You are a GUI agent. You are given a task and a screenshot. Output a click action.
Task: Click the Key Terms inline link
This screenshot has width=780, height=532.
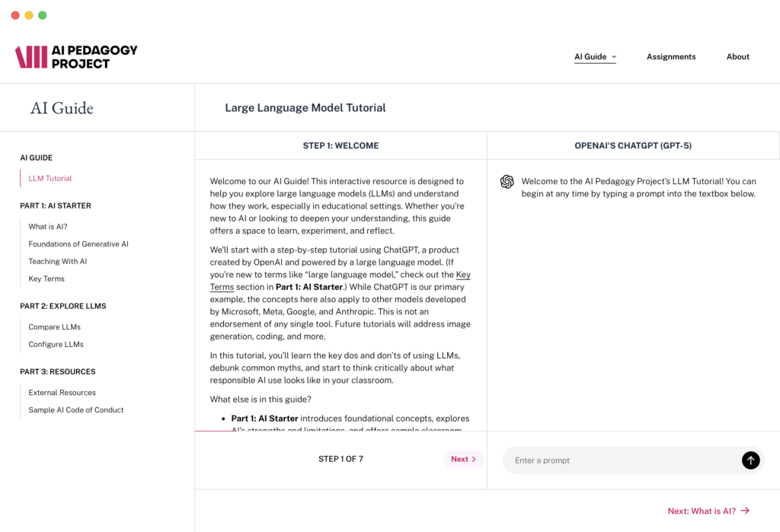[x=463, y=275]
